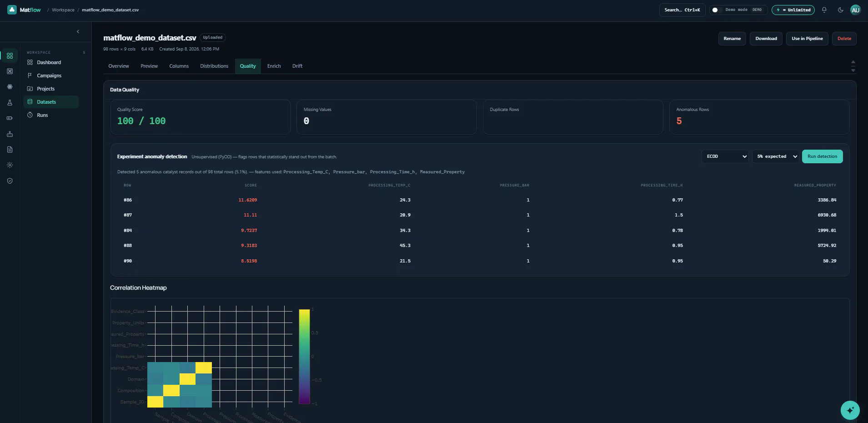Click the Workspace breadcrumb link
Viewport: 868px width, 423px height.
pyautogui.click(x=63, y=10)
